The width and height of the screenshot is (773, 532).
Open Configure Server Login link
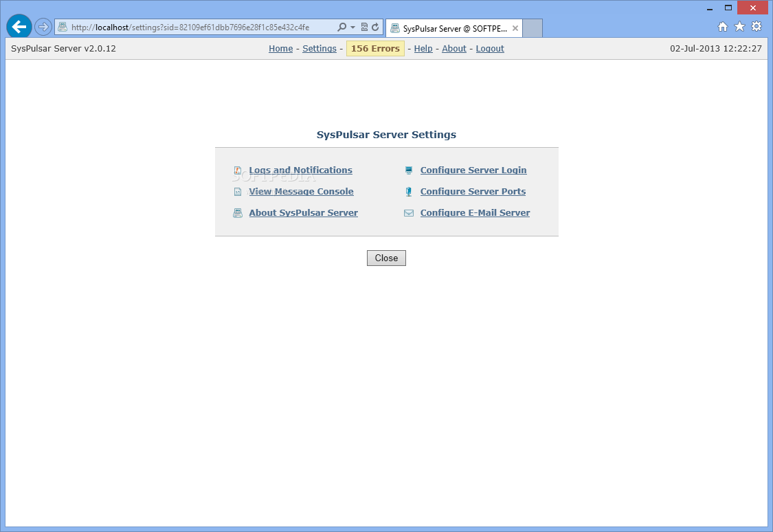(473, 170)
